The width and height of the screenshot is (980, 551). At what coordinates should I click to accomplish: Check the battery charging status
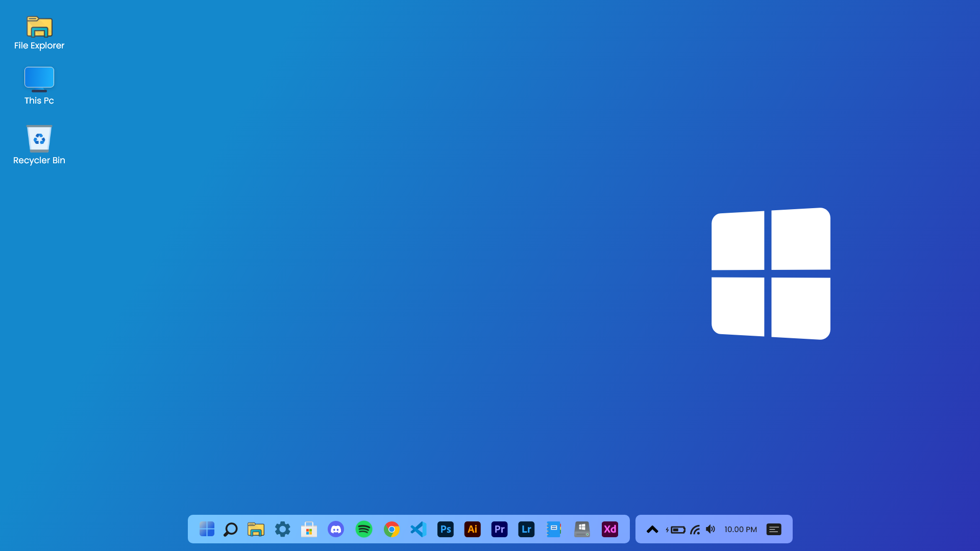click(677, 529)
